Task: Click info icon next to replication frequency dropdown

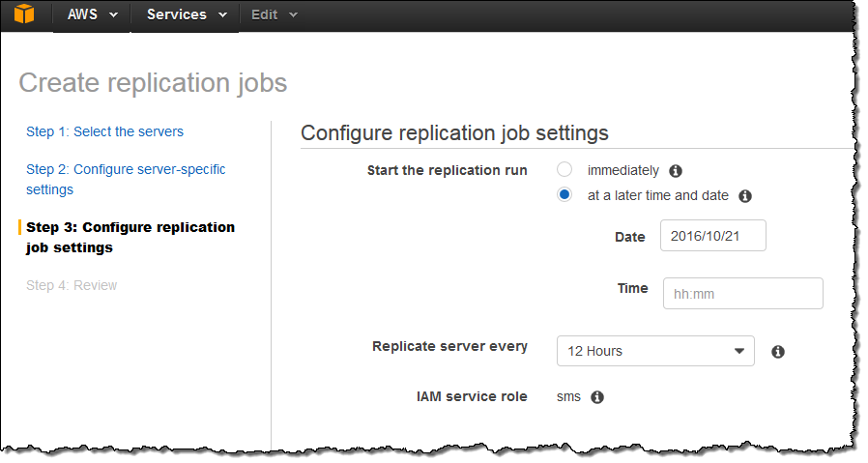Action: [778, 352]
